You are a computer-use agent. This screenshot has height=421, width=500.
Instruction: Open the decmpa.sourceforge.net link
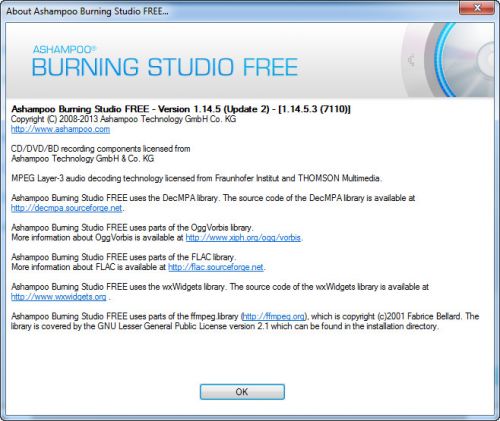coord(67,208)
